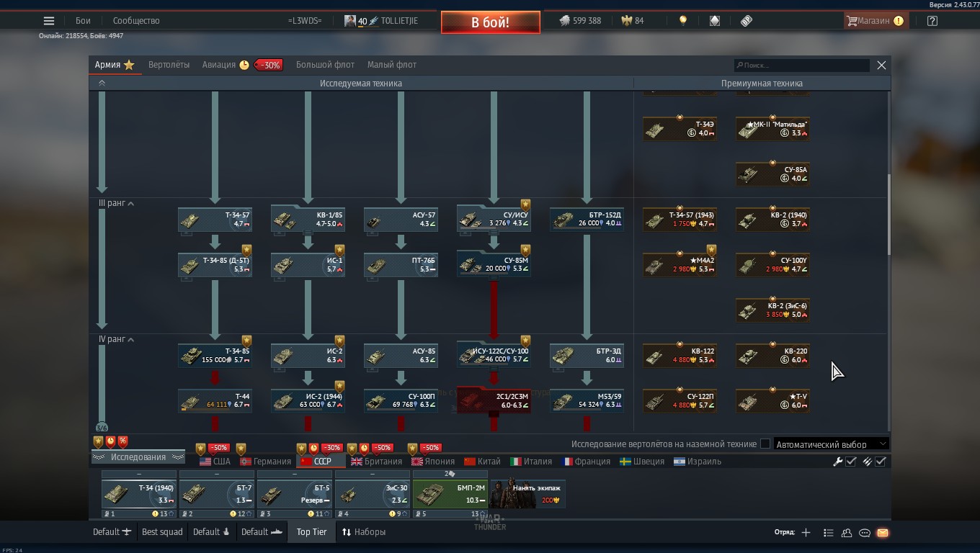Viewport: 980px width, 553px height.
Task: Toggle the ammo auto-refill checkbox
Action: 881,462
